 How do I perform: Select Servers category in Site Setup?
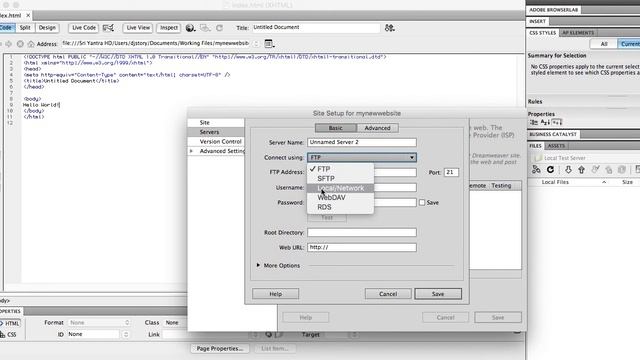coord(216,132)
